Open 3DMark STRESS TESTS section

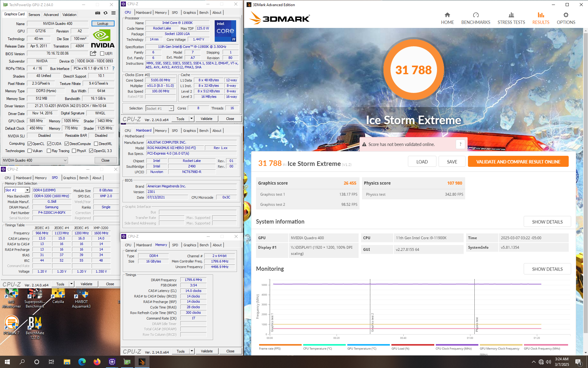pyautogui.click(x=511, y=18)
